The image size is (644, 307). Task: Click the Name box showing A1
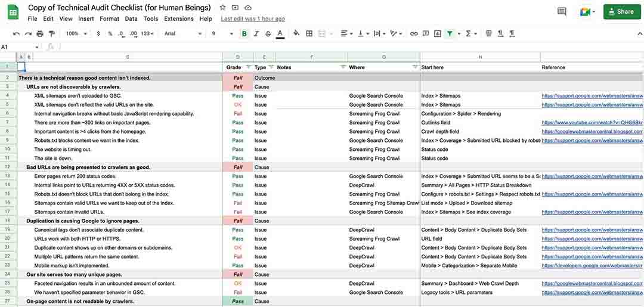19,47
